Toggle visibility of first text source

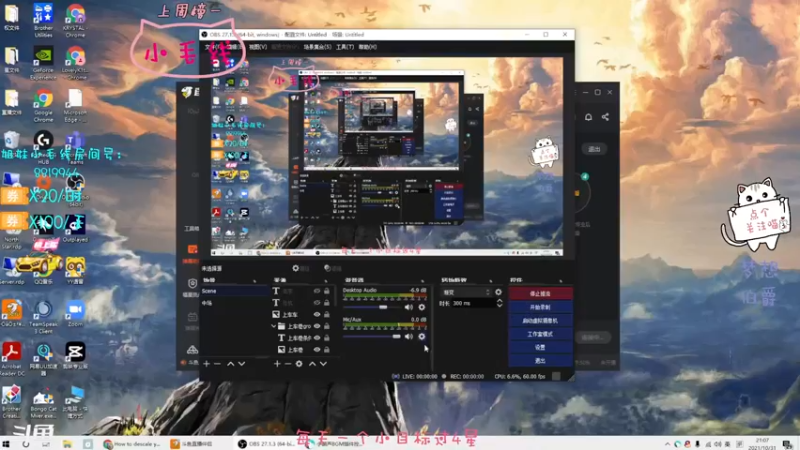(317, 291)
